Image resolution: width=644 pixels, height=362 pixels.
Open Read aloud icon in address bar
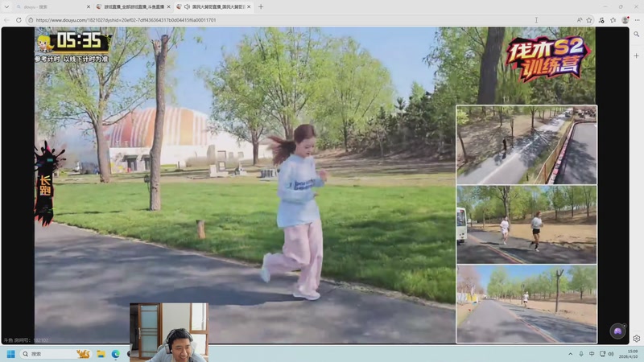[x=580, y=19]
